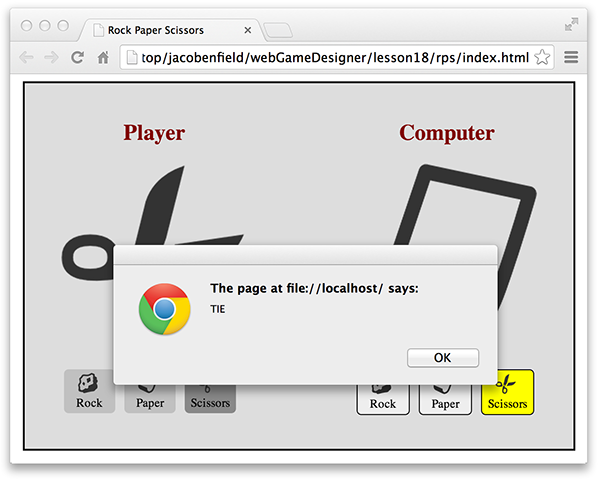Bookmark this page with the star icon
The image size is (600, 479).
[542, 57]
